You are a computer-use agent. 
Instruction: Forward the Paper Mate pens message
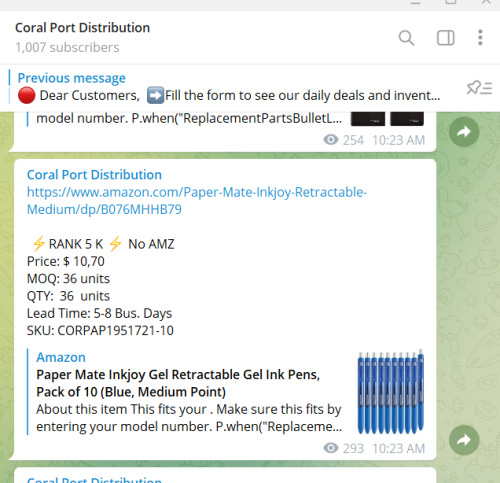[x=464, y=440]
